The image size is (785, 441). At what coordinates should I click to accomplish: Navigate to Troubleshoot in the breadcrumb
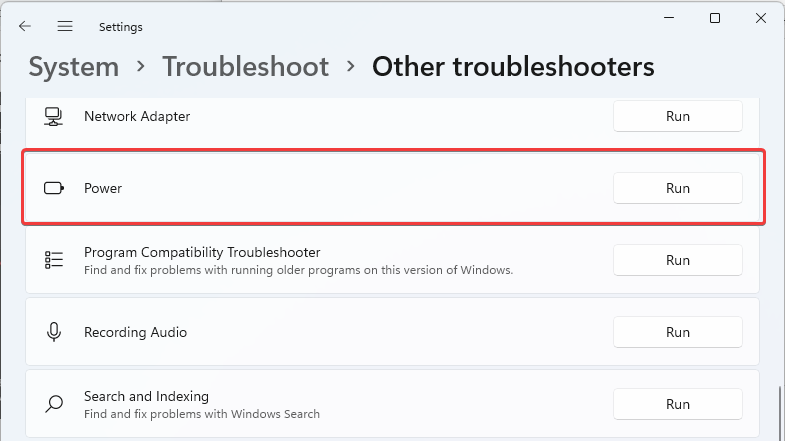coord(245,67)
